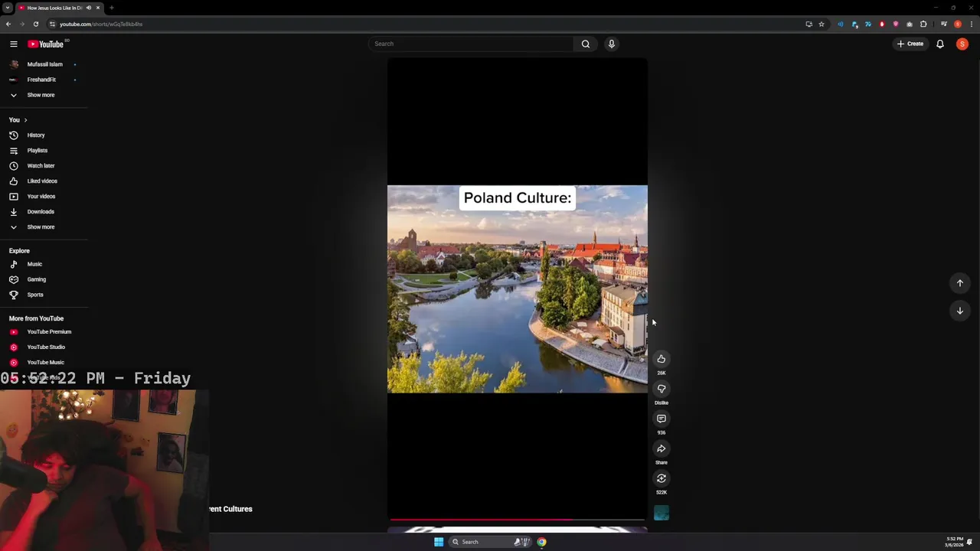The height and width of the screenshot is (551, 980).
Task: Open the Short's sound thumbnail
Action: 661,513
